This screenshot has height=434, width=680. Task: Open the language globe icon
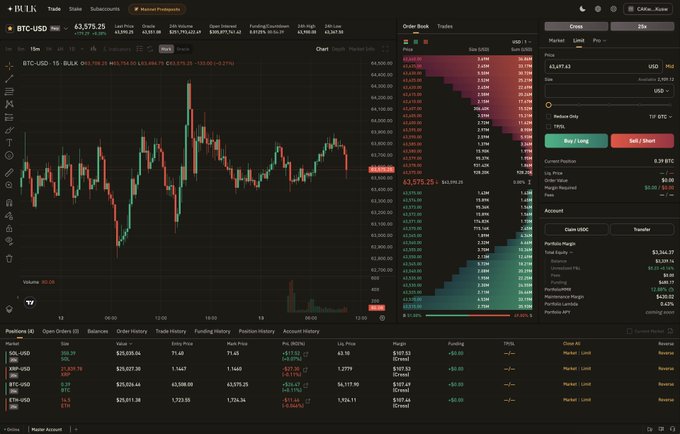(598, 9)
